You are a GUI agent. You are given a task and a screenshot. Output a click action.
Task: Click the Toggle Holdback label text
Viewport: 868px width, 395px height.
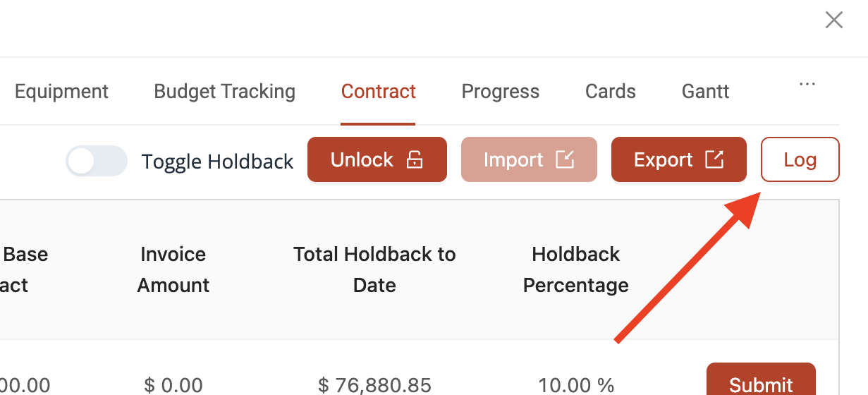click(x=217, y=162)
